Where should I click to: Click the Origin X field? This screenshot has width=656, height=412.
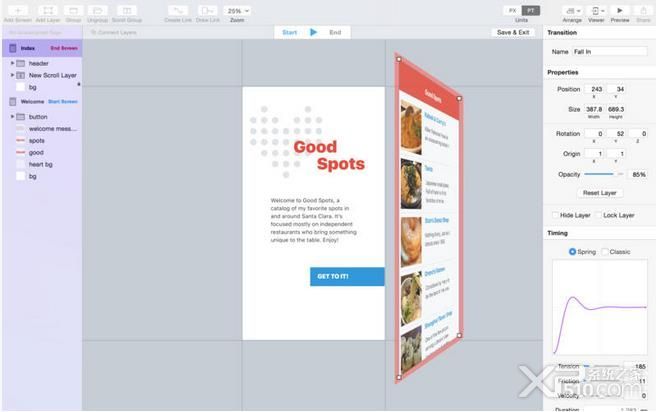(594, 154)
